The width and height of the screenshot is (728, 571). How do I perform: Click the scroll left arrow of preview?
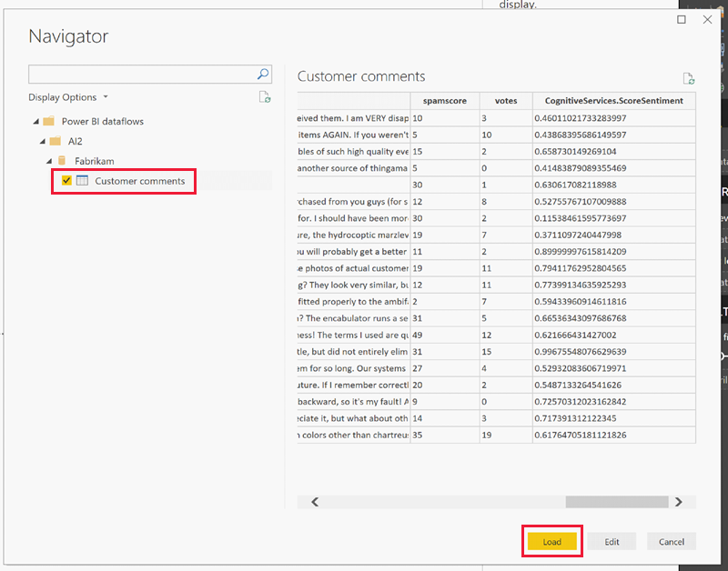click(x=315, y=502)
